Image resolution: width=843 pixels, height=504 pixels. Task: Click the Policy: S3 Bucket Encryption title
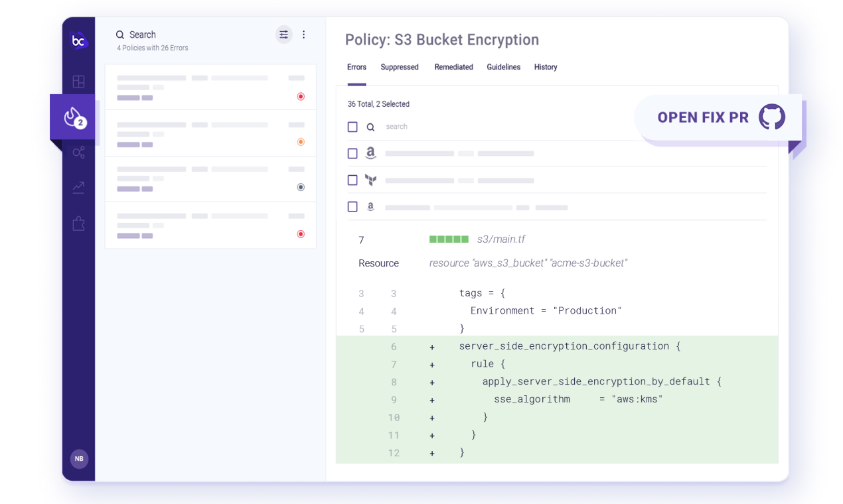442,40
